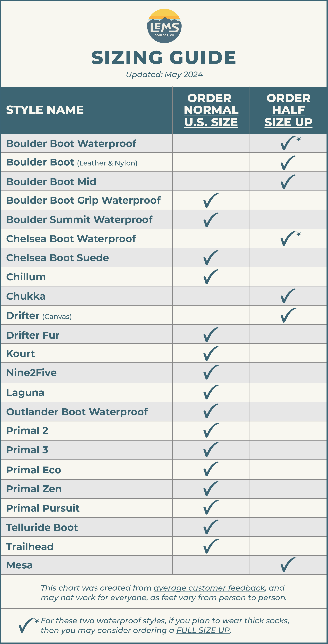
Task: Click the Trailhead normal-size checkmark
Action: [x=211, y=546]
